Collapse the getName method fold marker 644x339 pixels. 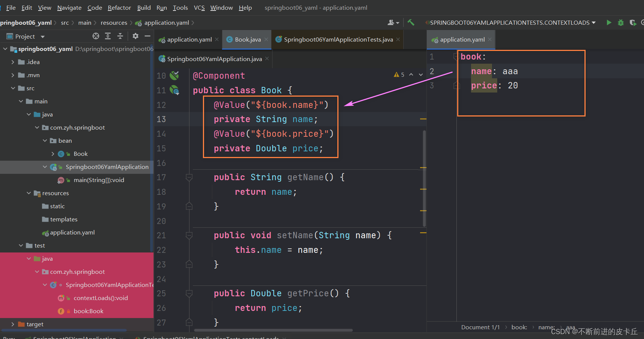click(189, 177)
